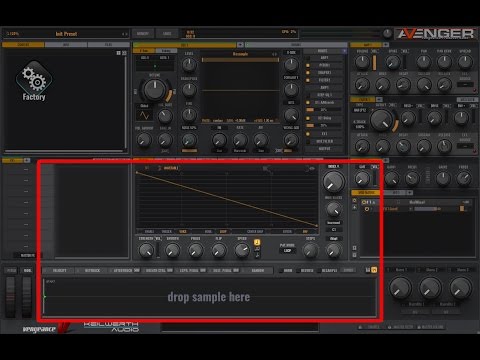
Task: Click the oscillator sine waveform shape icon
Action: coord(144,115)
